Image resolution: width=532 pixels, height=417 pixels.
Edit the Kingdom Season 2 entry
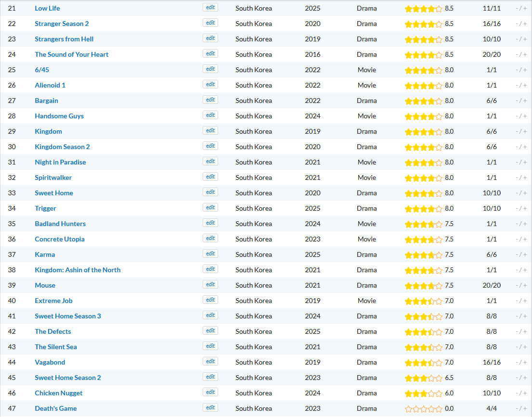210,146
